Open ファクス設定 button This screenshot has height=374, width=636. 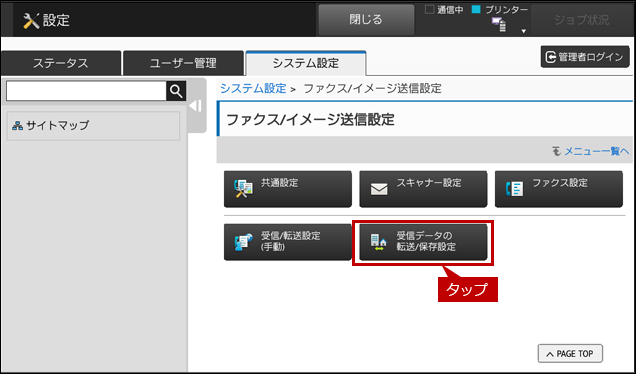[559, 189]
